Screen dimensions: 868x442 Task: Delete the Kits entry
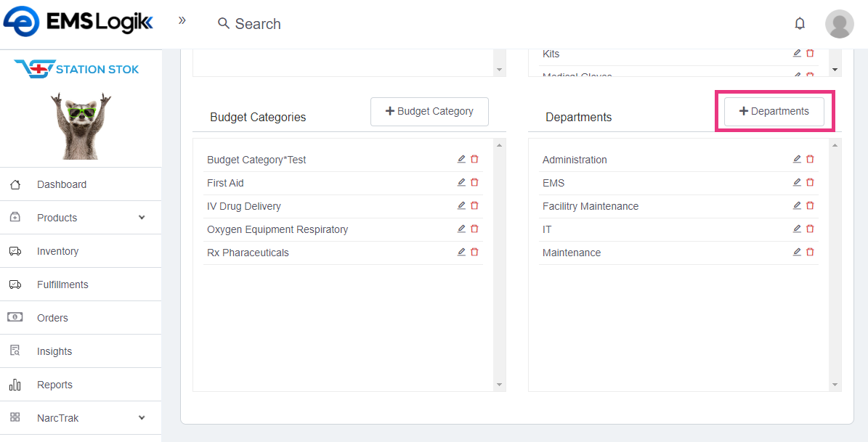[x=810, y=53]
